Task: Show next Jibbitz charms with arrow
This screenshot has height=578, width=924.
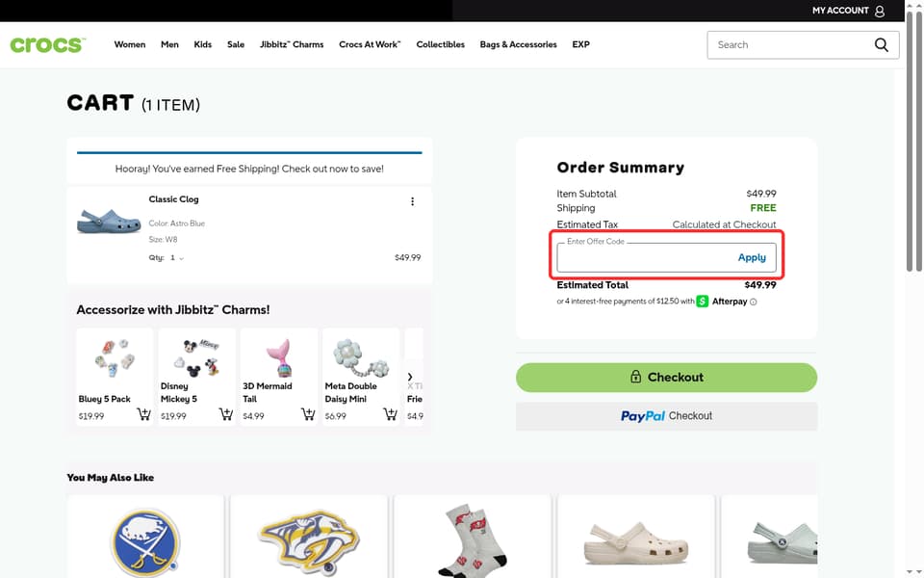Action: point(410,377)
